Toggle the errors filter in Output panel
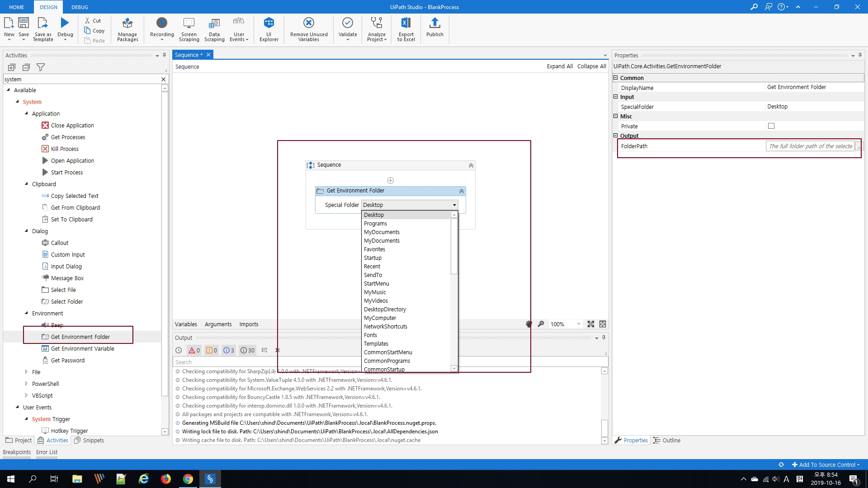The height and width of the screenshot is (488, 868). pyautogui.click(x=194, y=350)
